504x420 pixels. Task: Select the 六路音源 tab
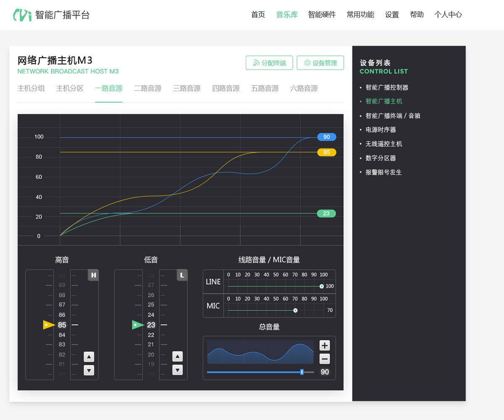pos(304,89)
